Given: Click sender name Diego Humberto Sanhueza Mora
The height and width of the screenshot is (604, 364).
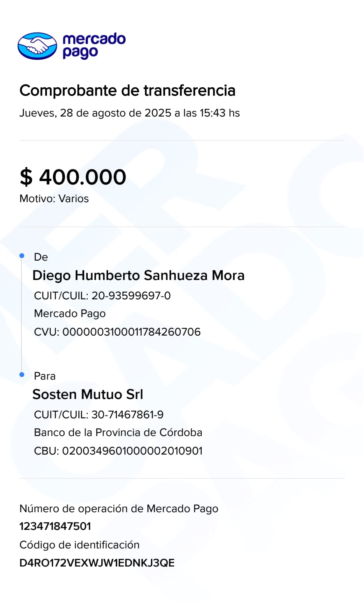Looking at the screenshot, I should pos(138,275).
